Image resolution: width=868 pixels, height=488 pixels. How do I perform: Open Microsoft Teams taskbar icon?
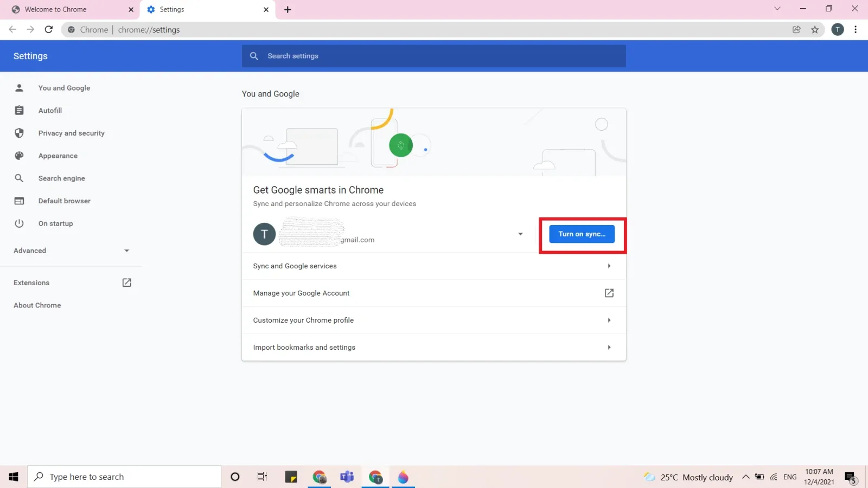click(x=347, y=477)
